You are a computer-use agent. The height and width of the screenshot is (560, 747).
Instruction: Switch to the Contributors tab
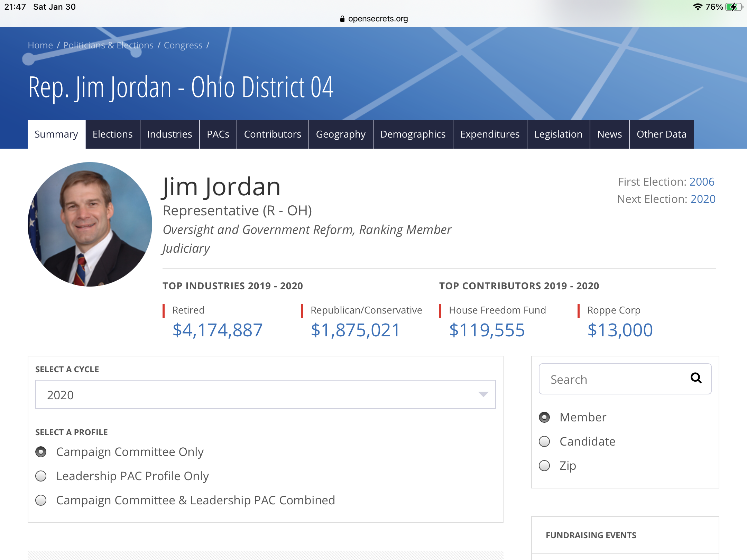pos(273,134)
